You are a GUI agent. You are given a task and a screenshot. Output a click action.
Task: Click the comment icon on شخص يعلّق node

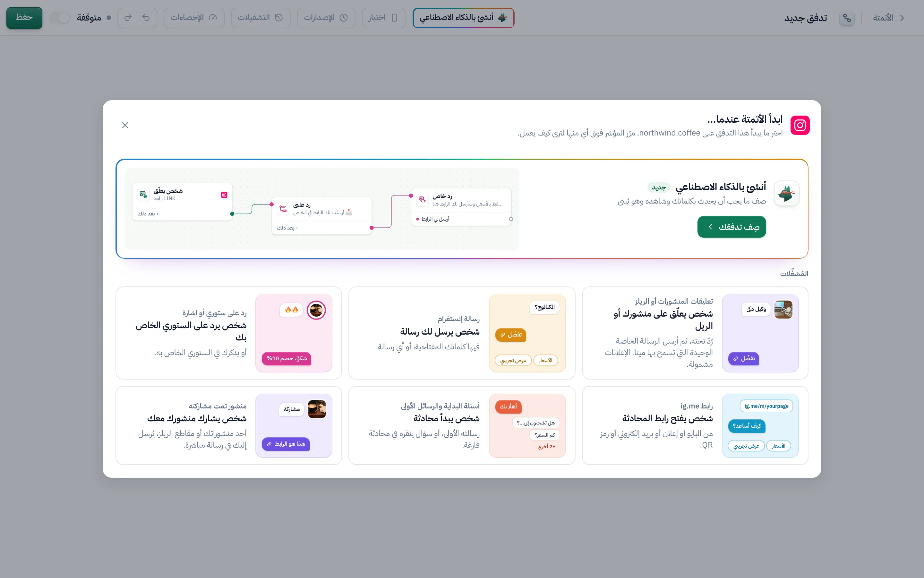143,194
